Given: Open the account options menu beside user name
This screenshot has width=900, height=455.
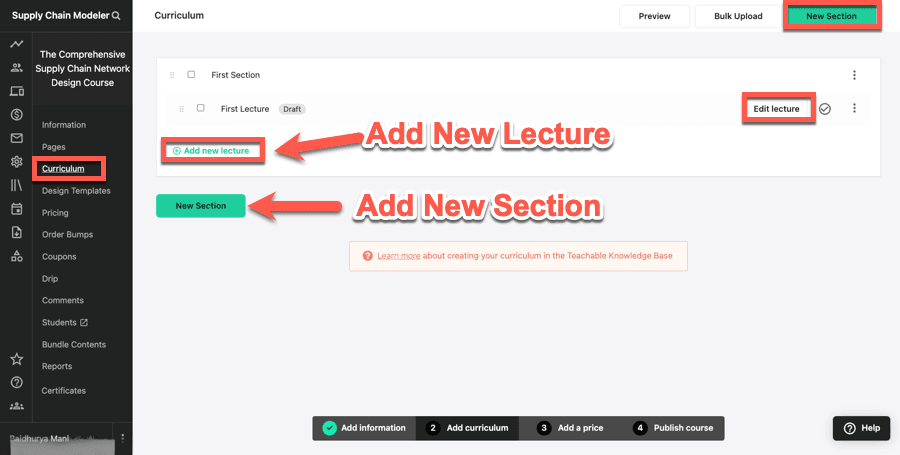Looking at the screenshot, I should coord(122,438).
